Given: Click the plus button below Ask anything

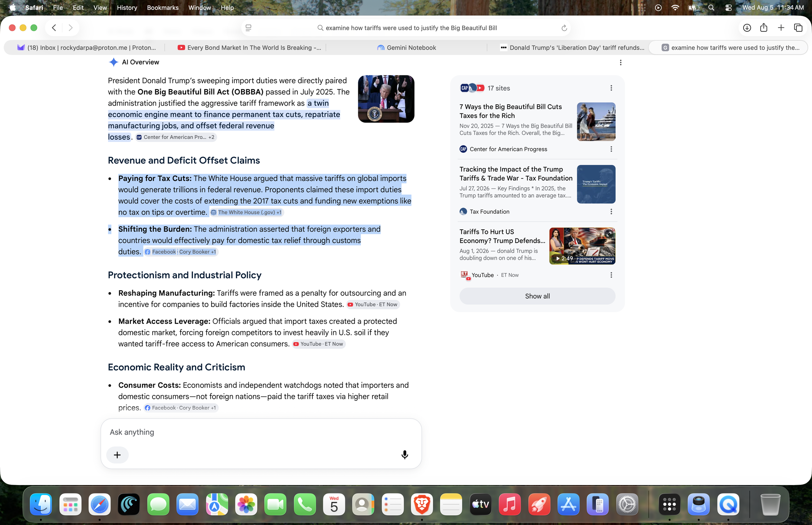Looking at the screenshot, I should [x=117, y=455].
